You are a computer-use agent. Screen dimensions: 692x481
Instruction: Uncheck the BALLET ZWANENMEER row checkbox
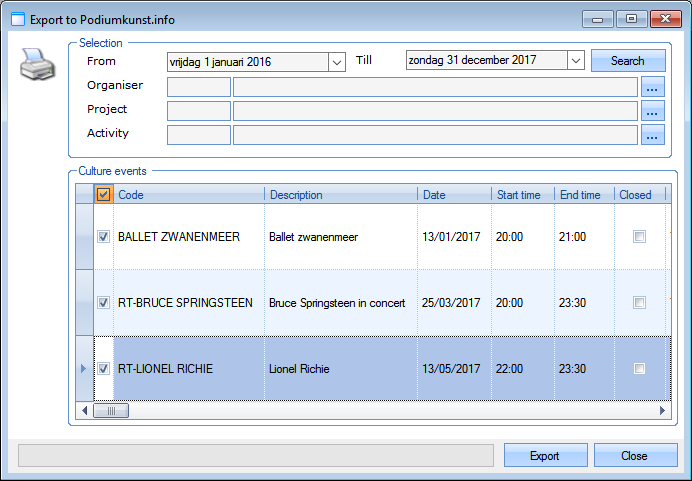point(104,237)
